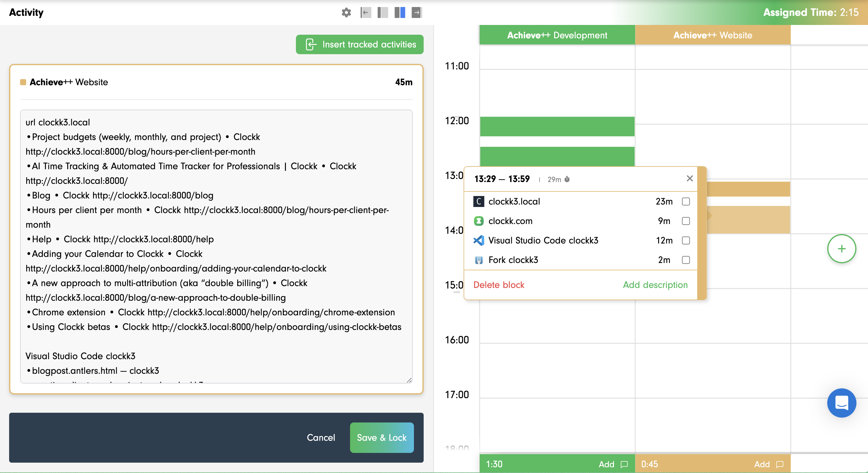868x473 pixels.
Task: Open the blue chat support widget
Action: click(x=841, y=403)
